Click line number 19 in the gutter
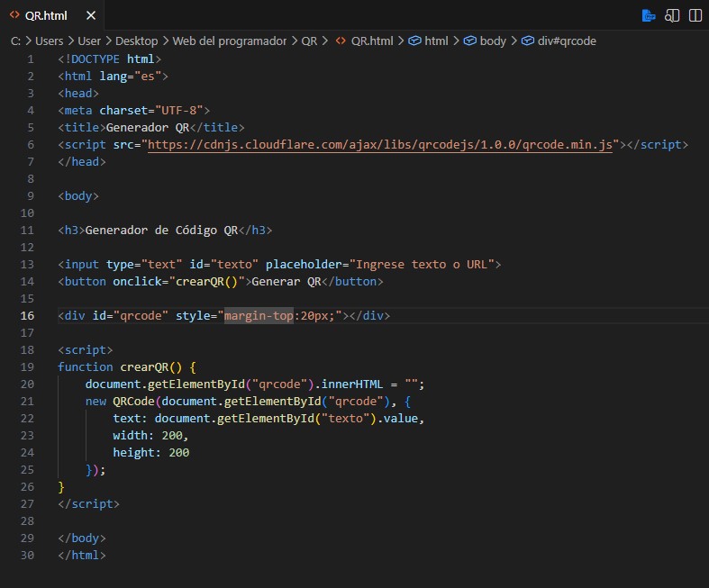 point(27,367)
